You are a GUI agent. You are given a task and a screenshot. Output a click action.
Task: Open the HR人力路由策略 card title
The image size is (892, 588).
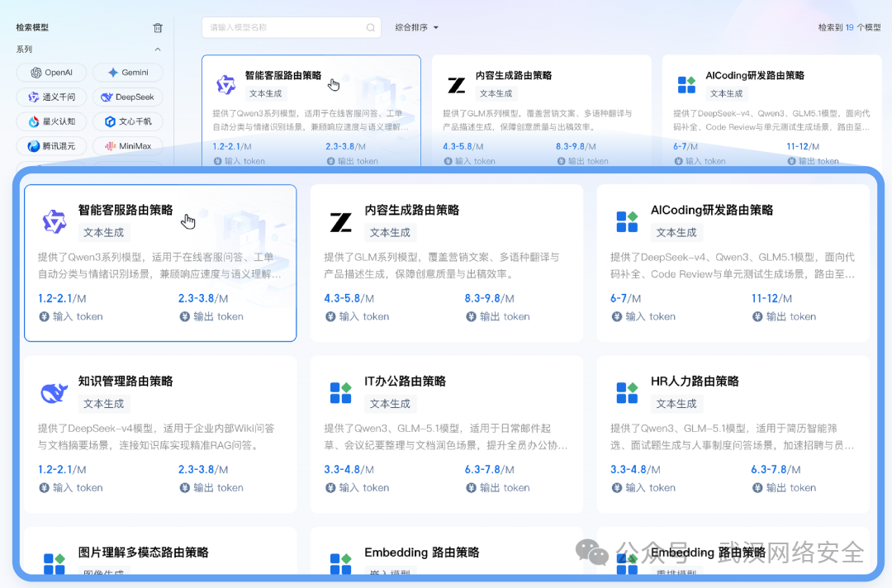pos(695,381)
